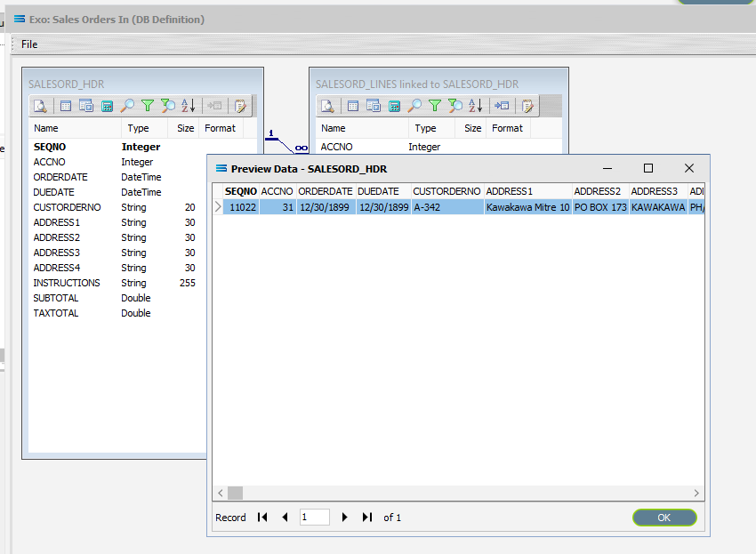Click Size column header in SALESORD_HDR table

click(x=185, y=128)
